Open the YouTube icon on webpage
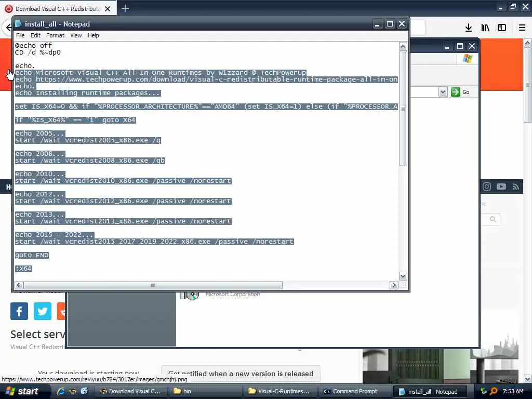This screenshot has width=532, height=399. pos(501,187)
